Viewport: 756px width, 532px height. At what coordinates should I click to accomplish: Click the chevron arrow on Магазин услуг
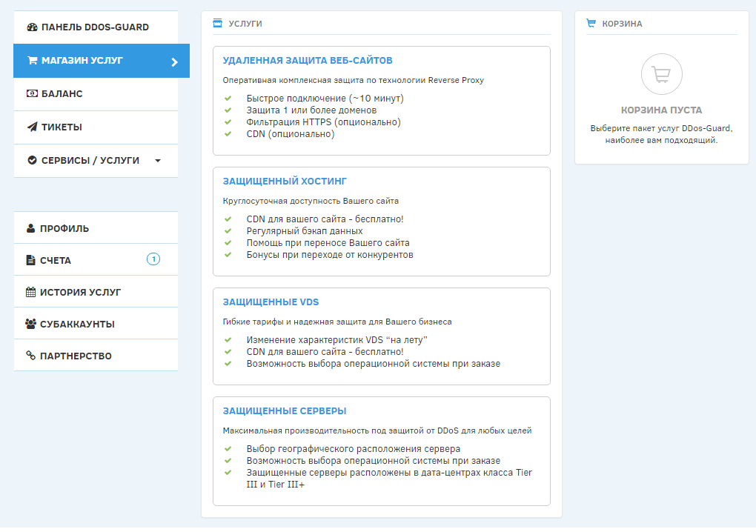[x=174, y=61]
